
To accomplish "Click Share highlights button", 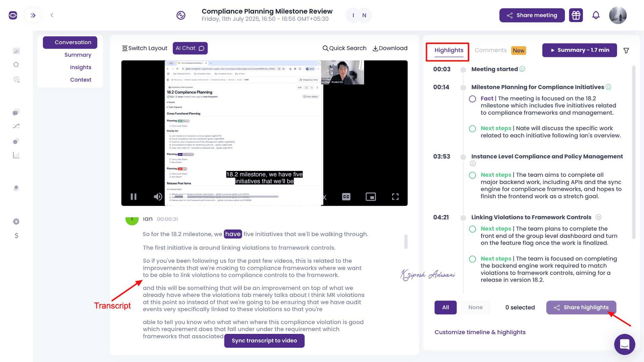I will (581, 307).
